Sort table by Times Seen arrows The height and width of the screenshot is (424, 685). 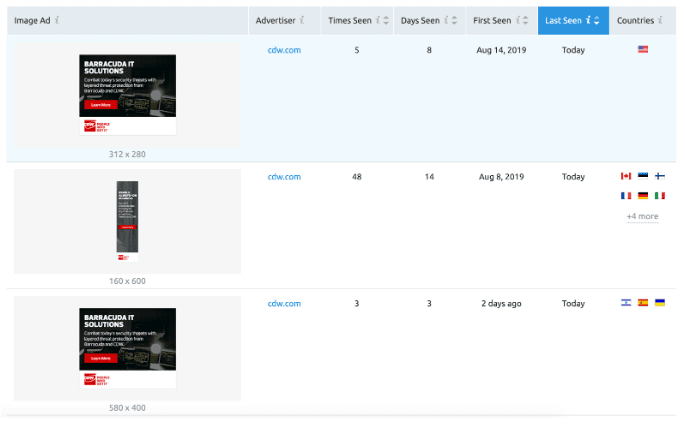(386, 21)
